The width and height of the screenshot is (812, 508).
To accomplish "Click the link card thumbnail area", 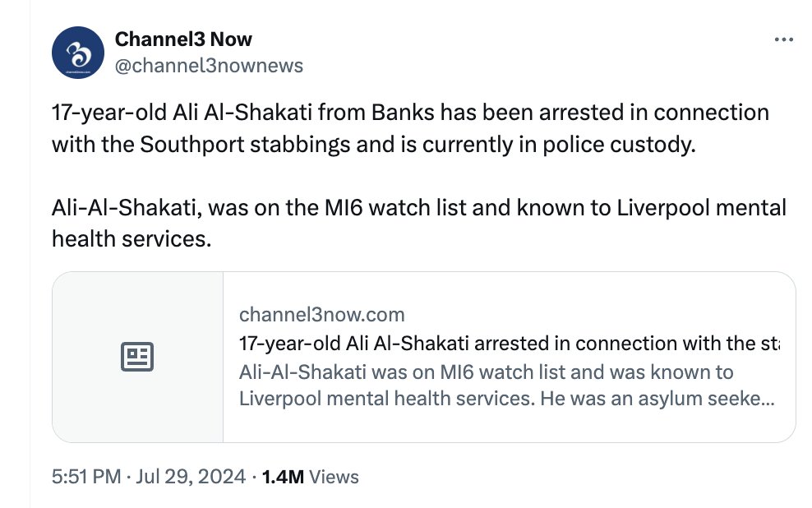I will pyautogui.click(x=138, y=357).
